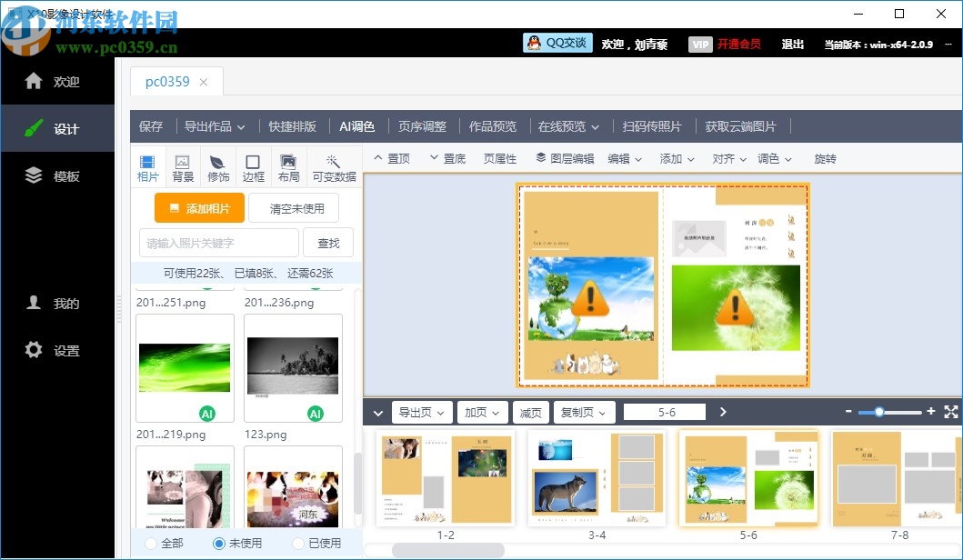Open the 模板 sidebar section

tap(57, 175)
